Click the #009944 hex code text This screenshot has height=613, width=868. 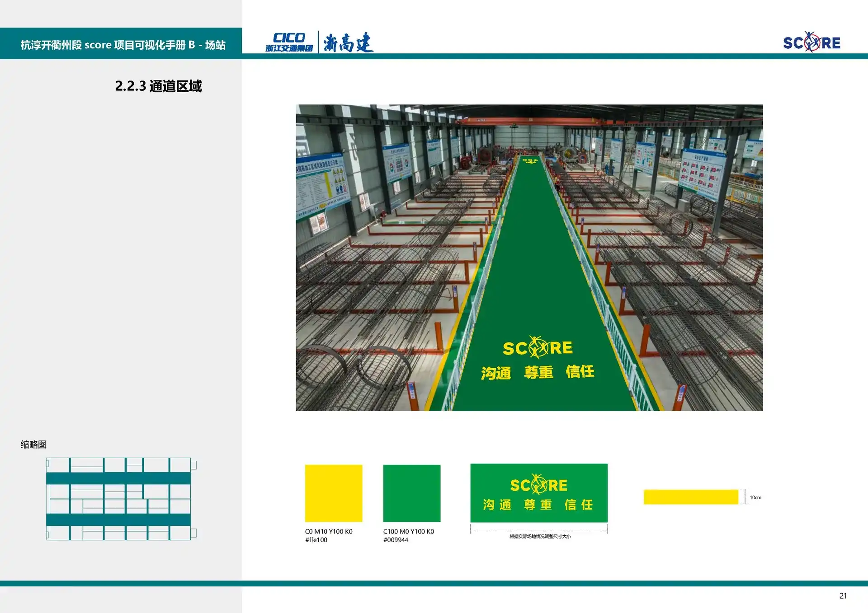click(x=396, y=539)
